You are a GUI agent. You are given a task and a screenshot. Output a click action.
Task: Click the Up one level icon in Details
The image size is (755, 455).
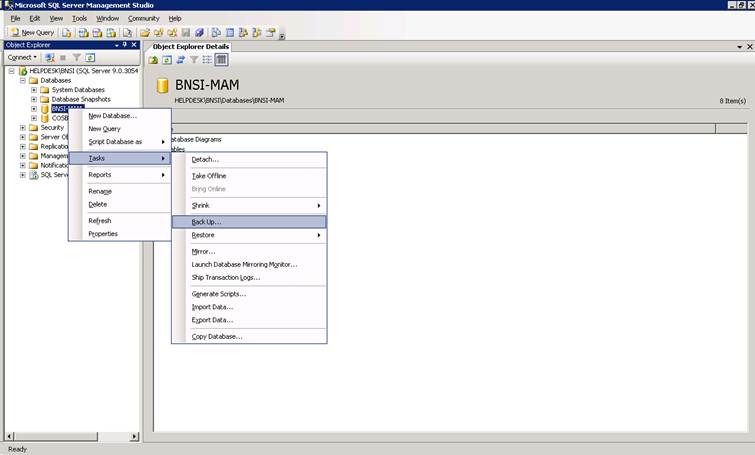[153, 60]
